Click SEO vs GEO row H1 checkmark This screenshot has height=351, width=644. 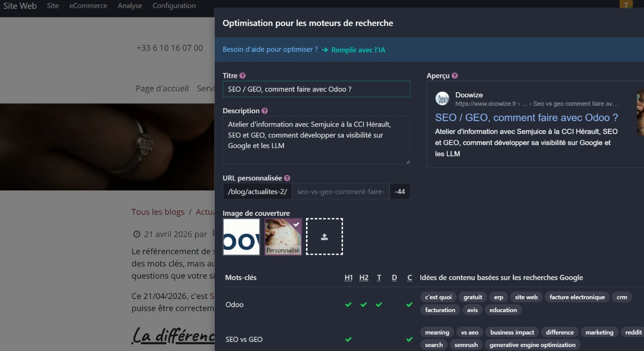[x=348, y=340]
